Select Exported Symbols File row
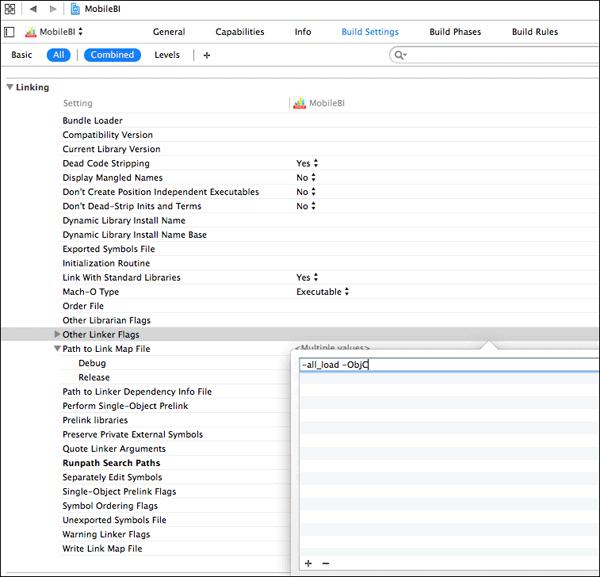This screenshot has height=577, width=600. tap(109, 249)
